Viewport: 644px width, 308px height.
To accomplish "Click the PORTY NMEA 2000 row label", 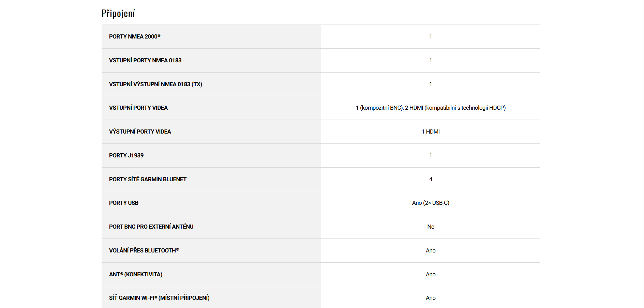I will coord(135,36).
